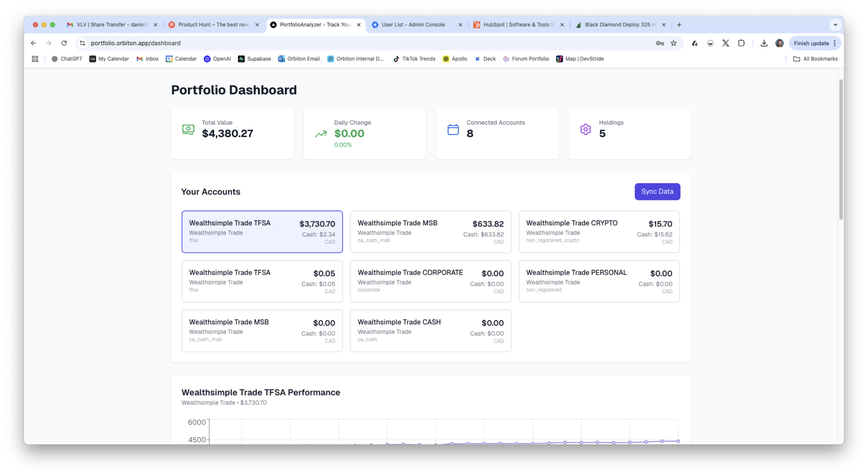The height and width of the screenshot is (476, 868).
Task: Click the Total Value cash icon
Action: click(x=188, y=129)
